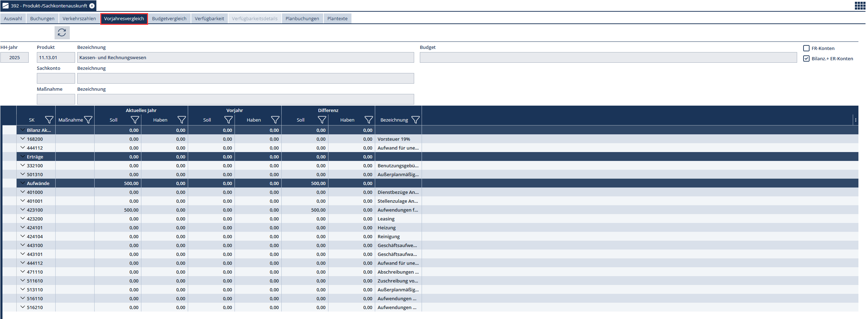
Task: Collapse the Aufwände group row
Action: 23,183
